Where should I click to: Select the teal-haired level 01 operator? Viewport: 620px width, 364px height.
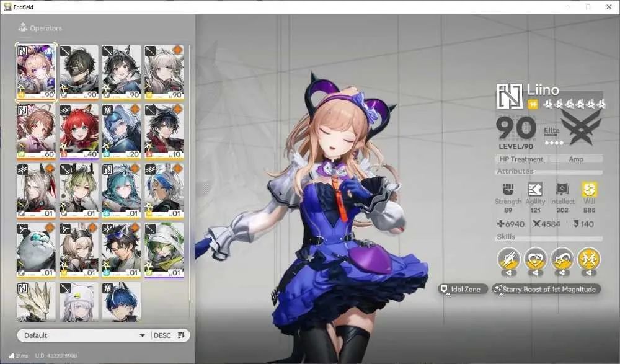pyautogui.click(x=121, y=191)
